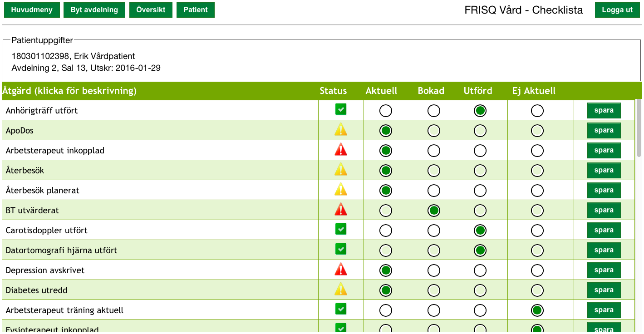Screen dimensions: 644x334
Task: Save the Anhörigträff utfört row
Action: click(604, 110)
